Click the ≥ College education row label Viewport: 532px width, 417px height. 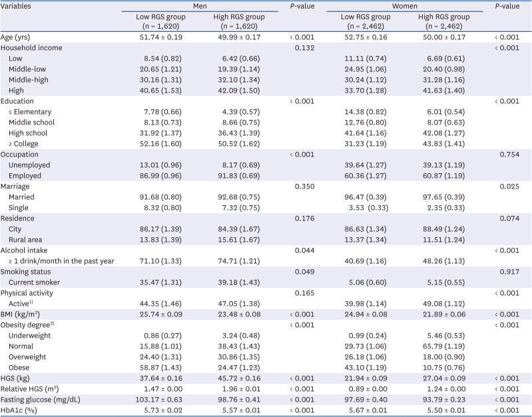[26, 143]
